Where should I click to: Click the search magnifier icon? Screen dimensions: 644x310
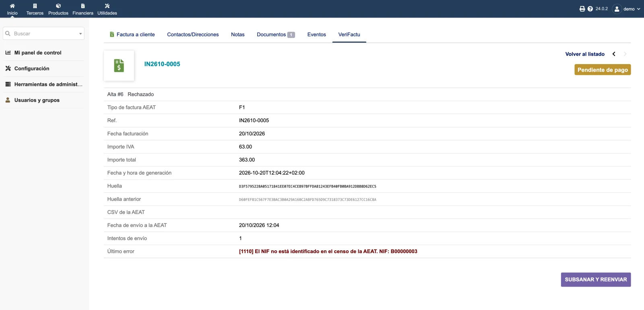pyautogui.click(x=8, y=33)
